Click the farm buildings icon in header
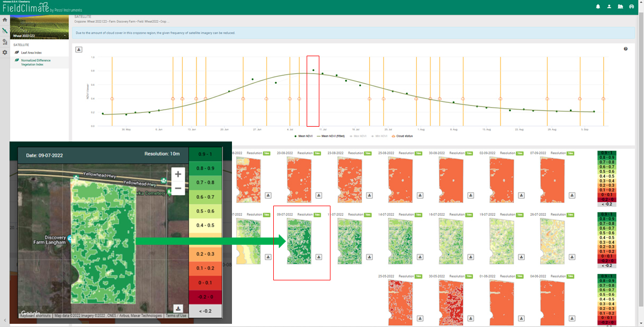Screen dimensions: 644x327 click(x=620, y=7)
